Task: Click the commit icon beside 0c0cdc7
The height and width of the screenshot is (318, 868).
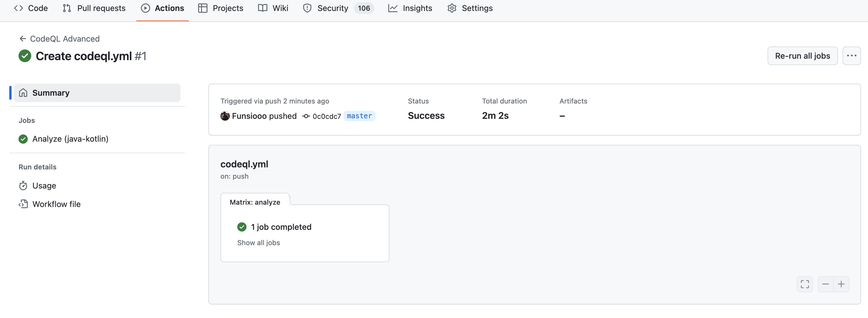Action: point(306,116)
